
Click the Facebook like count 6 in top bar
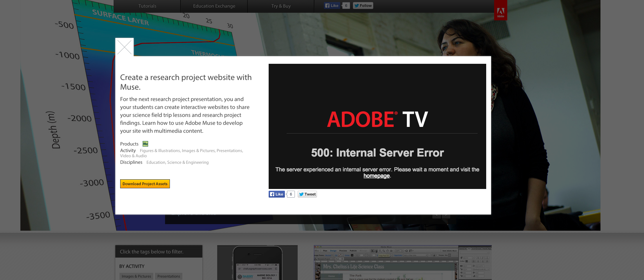tap(346, 6)
